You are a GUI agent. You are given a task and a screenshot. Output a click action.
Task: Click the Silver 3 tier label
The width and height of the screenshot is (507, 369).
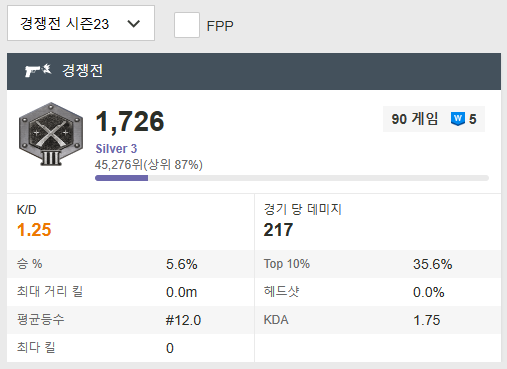tap(116, 149)
